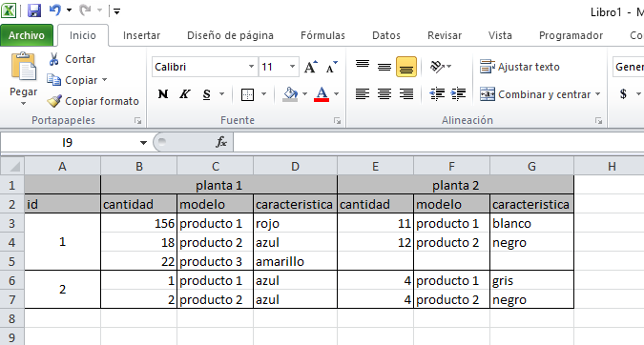This screenshot has height=345, width=644.
Task: Toggle the highlighted bottom vertical alignment
Action: pos(406,67)
